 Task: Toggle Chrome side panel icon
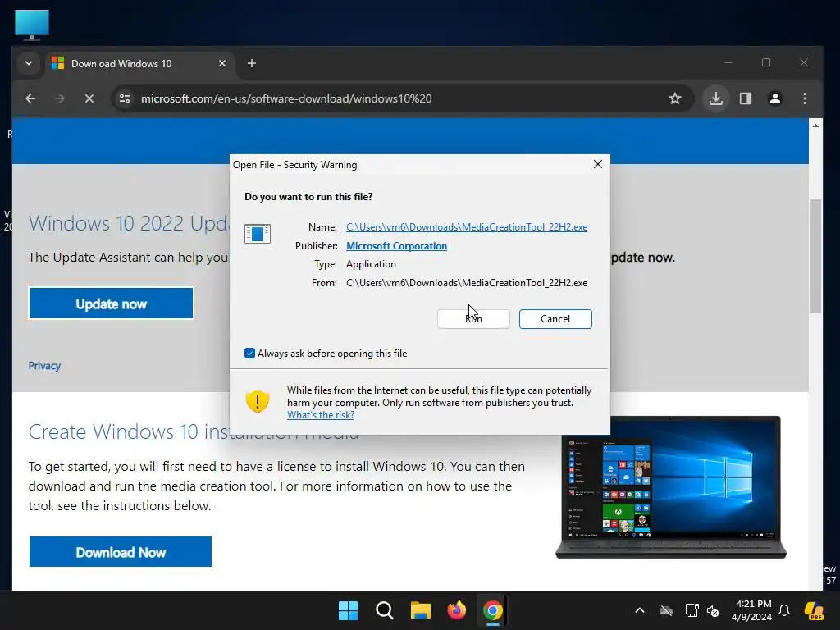point(745,98)
